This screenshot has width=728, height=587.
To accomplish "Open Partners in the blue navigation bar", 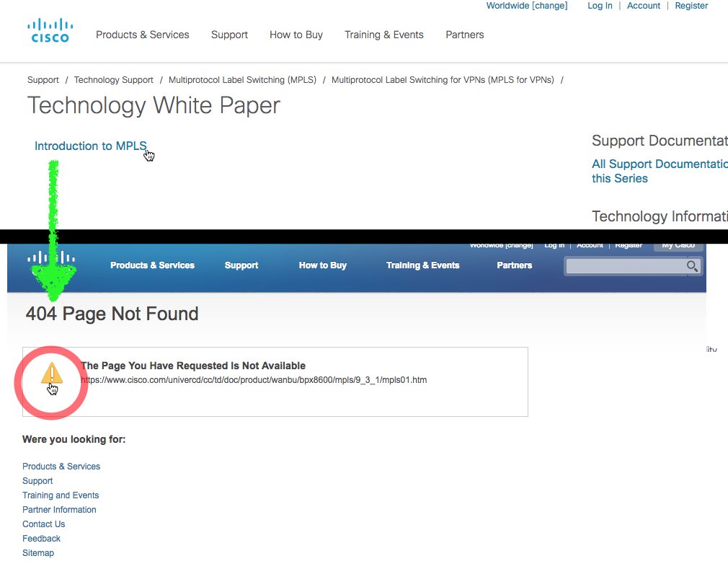I will (x=515, y=265).
